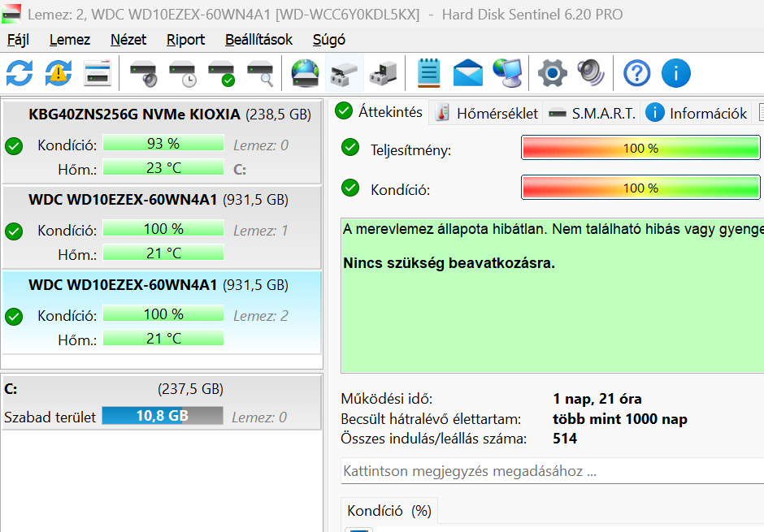
Task: Open the Riport menu
Action: 185,40
